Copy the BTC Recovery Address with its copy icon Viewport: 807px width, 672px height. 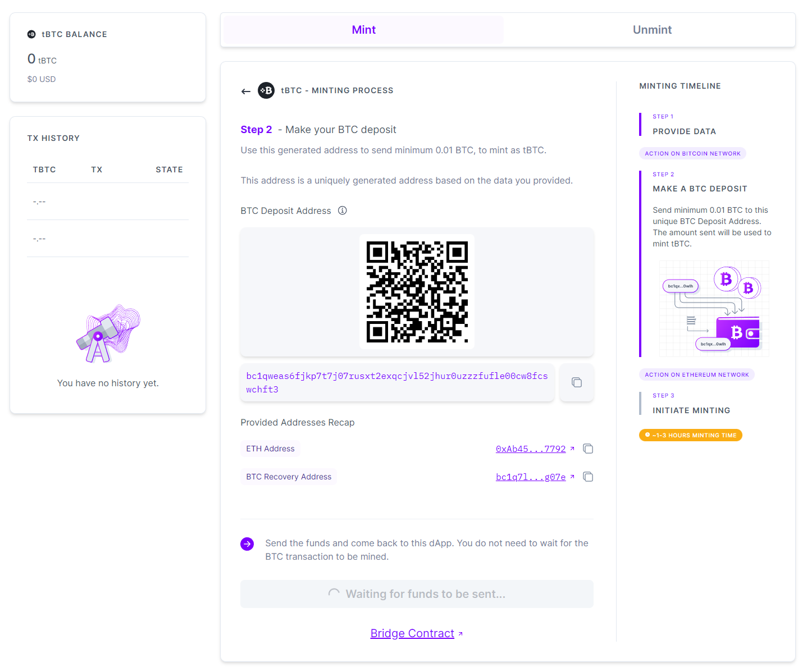tap(588, 477)
